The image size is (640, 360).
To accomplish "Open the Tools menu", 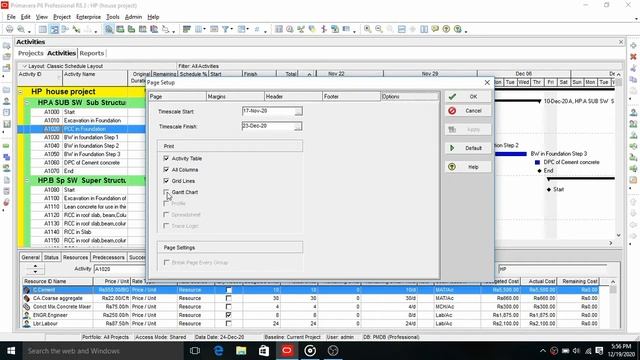I will [113, 17].
